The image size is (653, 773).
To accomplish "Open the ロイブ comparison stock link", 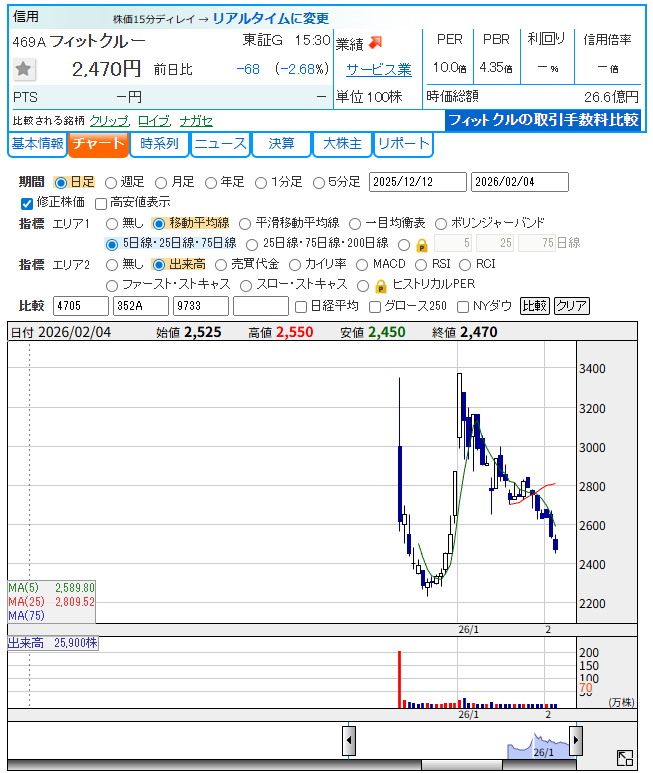I will click(154, 121).
